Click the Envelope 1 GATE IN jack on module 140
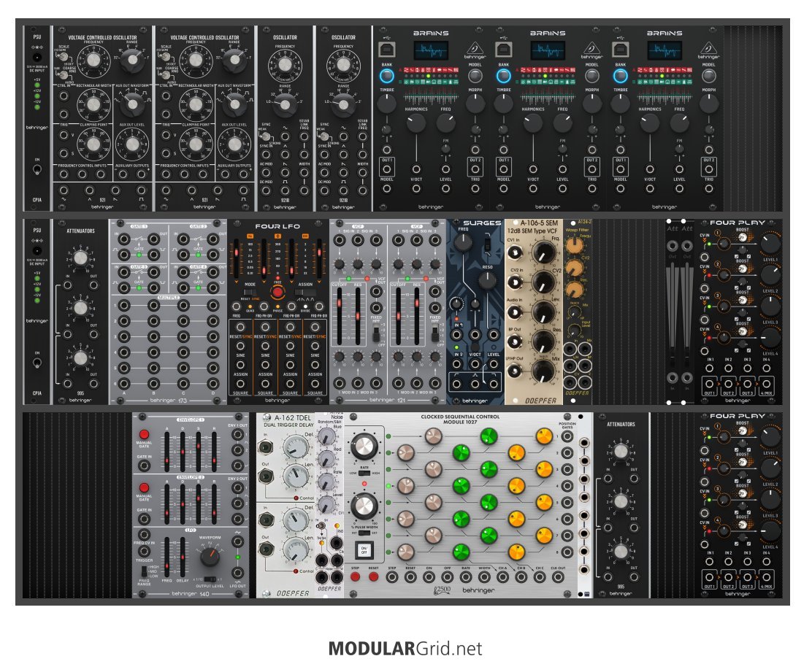This screenshot has height=664, width=812. [x=144, y=466]
